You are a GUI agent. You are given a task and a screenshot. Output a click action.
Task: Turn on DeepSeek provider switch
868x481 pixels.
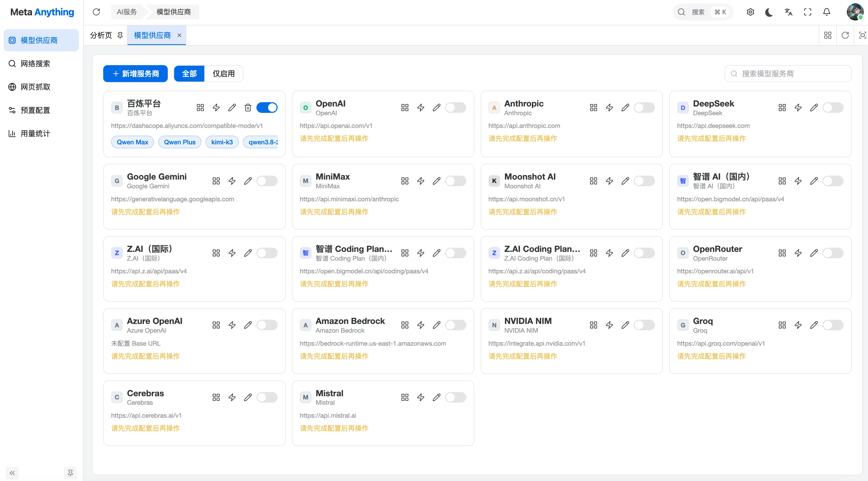coord(833,108)
